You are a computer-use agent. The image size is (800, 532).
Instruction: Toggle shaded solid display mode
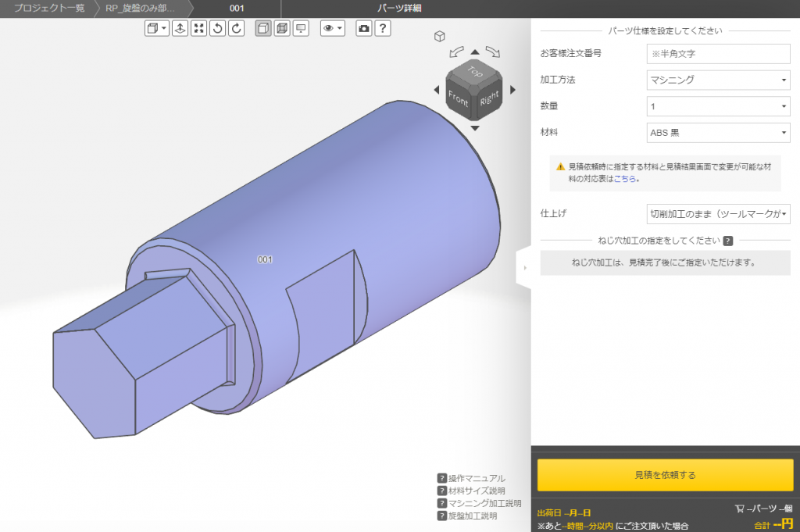tap(263, 29)
